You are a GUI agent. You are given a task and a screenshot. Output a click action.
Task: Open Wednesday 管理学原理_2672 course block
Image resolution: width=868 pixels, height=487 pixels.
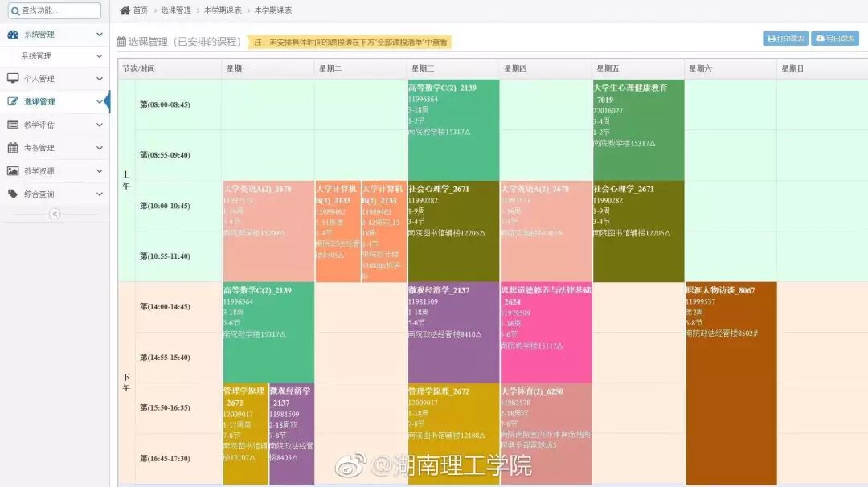(453, 434)
